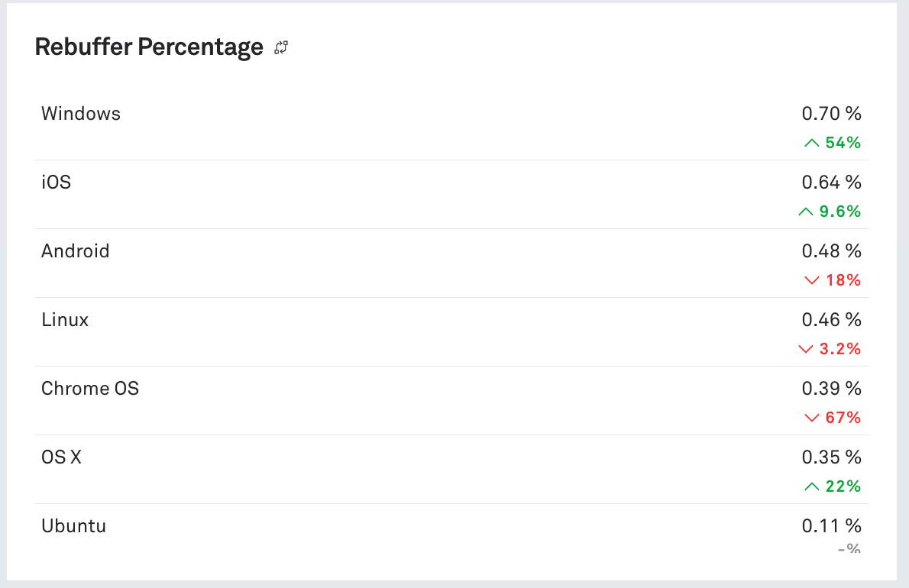Screen dimensions: 909x588
Task: Click the green up arrow for OS X
Action: 811,486
